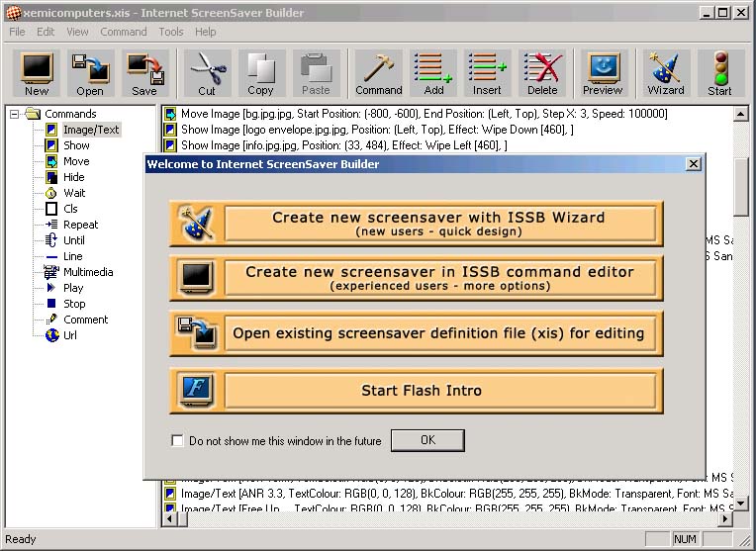Screen dimensions: 756x551
Task: Select the Hide command in tree
Action: point(74,177)
